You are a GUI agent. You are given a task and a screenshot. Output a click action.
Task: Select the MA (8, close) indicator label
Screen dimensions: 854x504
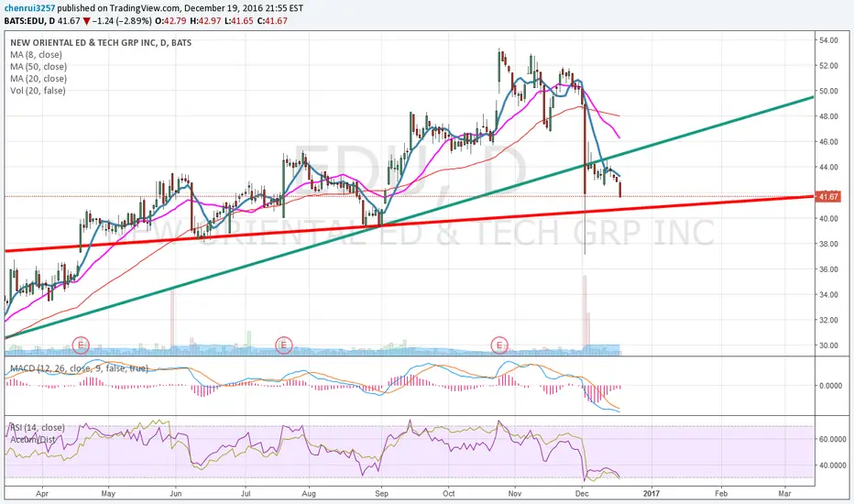point(36,54)
